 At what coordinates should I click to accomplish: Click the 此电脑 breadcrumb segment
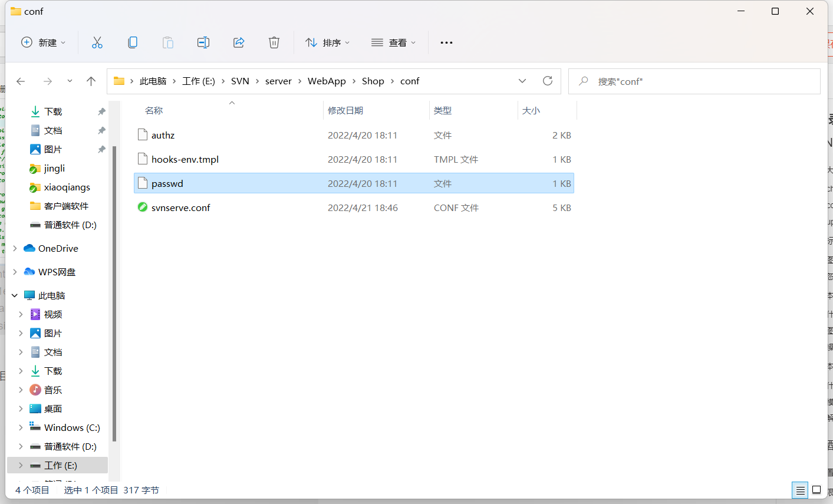point(153,81)
